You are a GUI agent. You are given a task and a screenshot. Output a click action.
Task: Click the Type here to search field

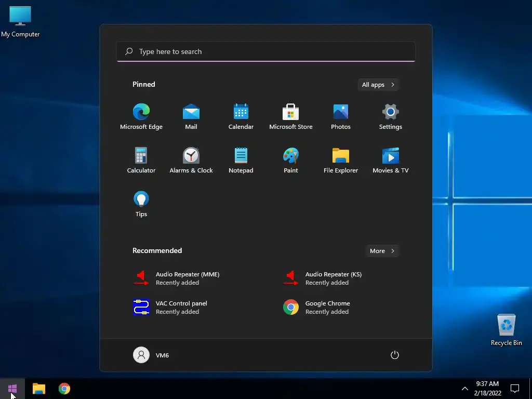(x=266, y=51)
